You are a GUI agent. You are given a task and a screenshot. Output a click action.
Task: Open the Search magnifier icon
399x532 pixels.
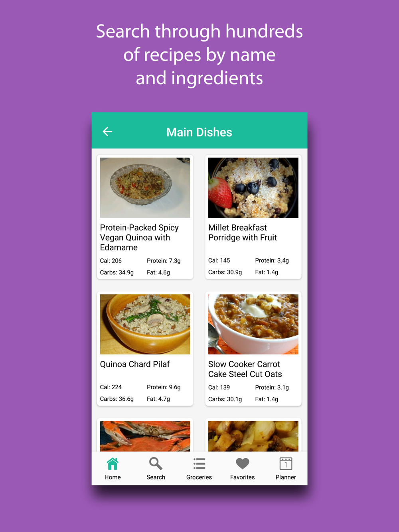tap(156, 464)
